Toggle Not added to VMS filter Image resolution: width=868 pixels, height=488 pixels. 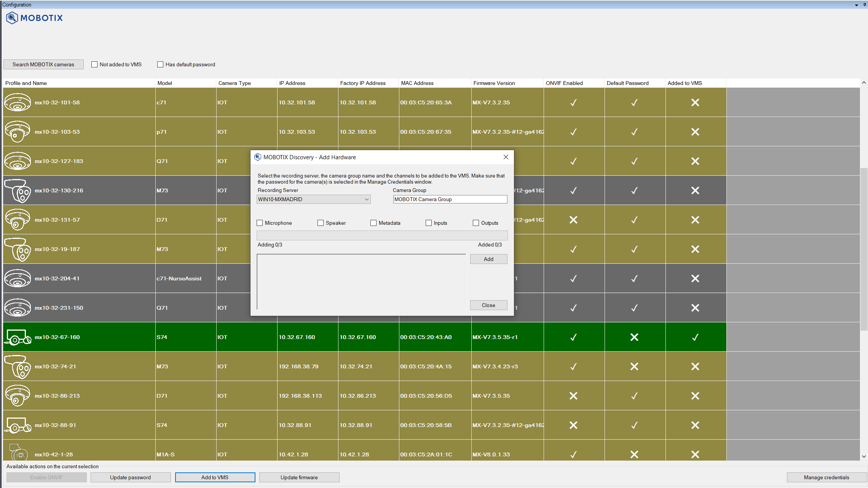[94, 64]
